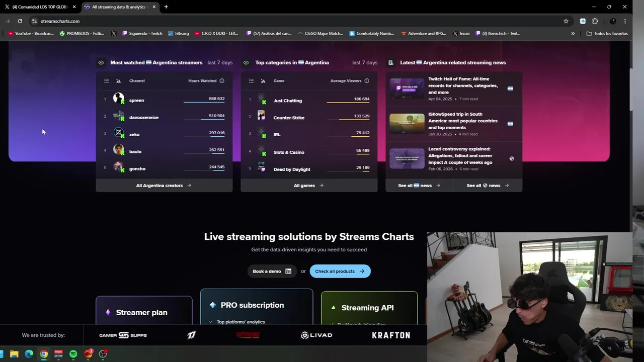This screenshot has width=644, height=362.
Task: Open Twitch Hall of Fame article
Action: coord(463,85)
